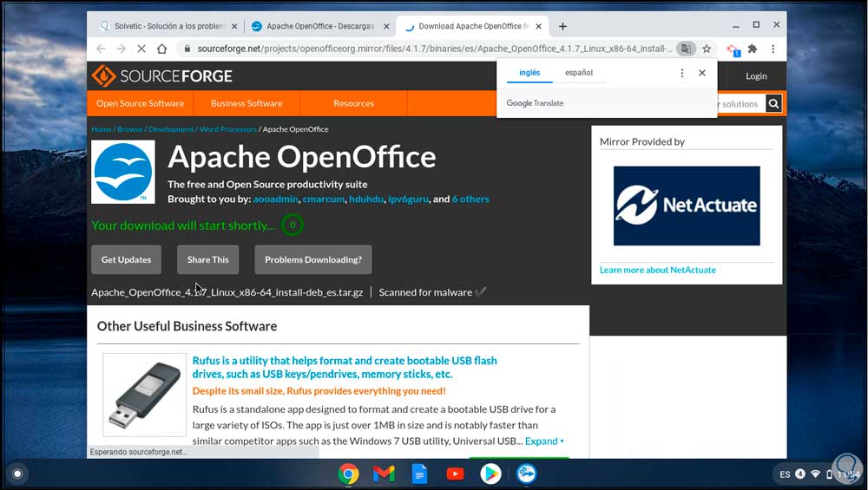Open the notification count badge
Viewport: 868px width, 490px height.
(800, 474)
